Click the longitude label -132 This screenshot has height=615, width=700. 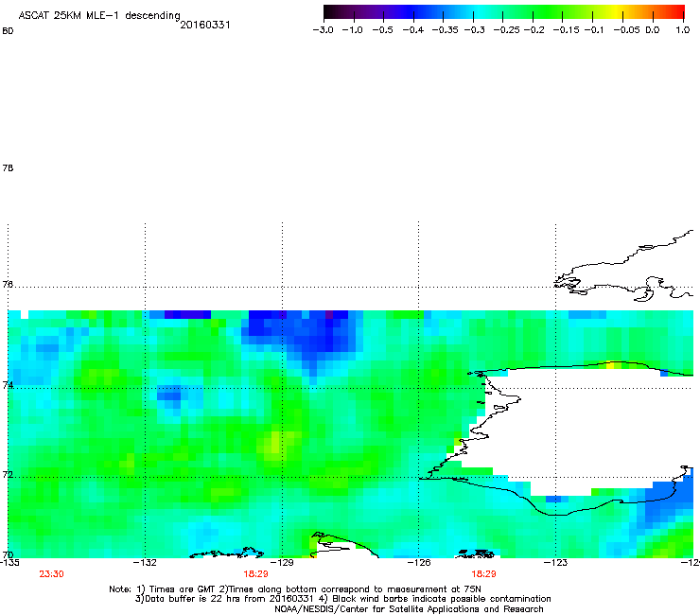(x=145, y=563)
